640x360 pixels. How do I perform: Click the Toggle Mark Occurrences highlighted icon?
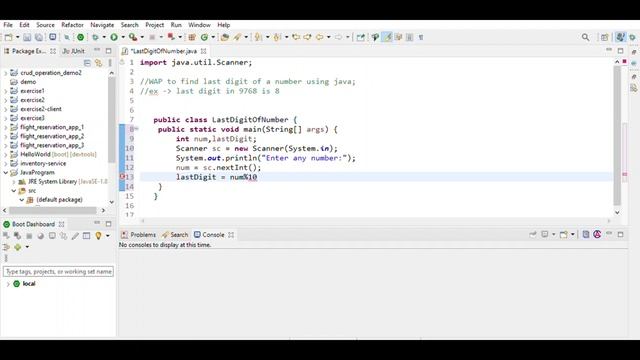point(387,37)
